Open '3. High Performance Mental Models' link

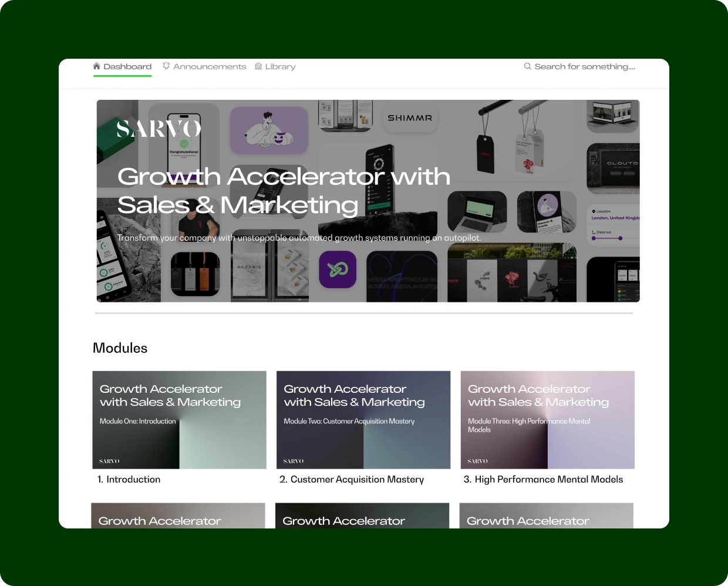pos(543,480)
